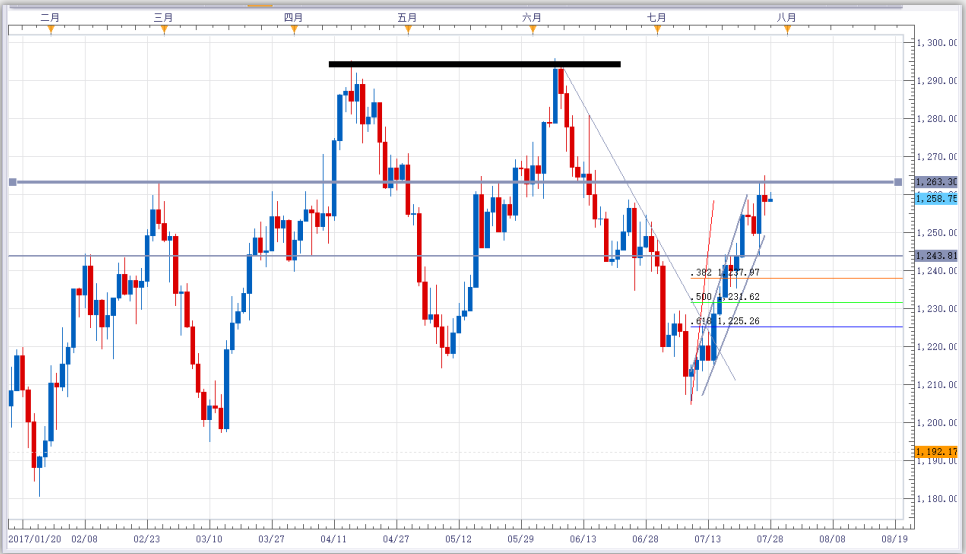Image resolution: width=966 pixels, height=554 pixels.
Task: Select the orange triangle below 四月
Action: pyautogui.click(x=294, y=30)
